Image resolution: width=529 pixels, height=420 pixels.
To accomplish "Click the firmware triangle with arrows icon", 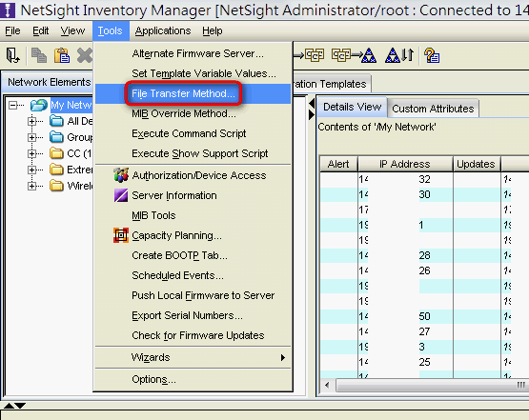I will coord(399,55).
